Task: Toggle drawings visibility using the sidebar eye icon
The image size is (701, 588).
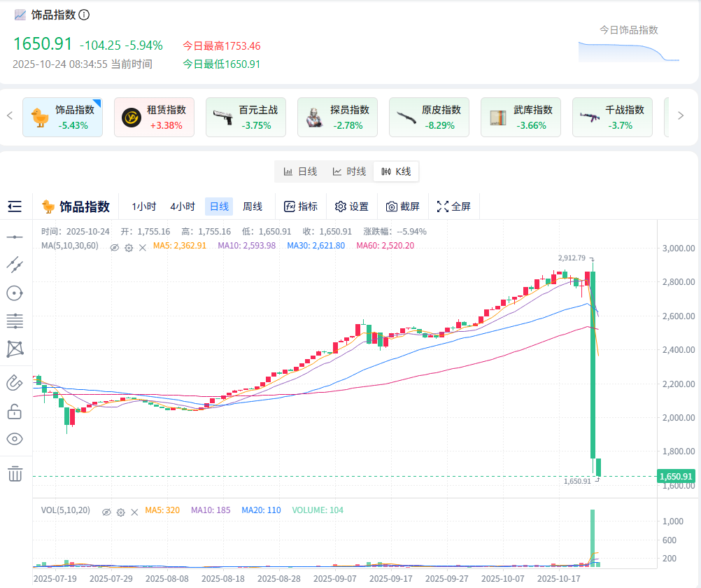Action: pos(15,439)
